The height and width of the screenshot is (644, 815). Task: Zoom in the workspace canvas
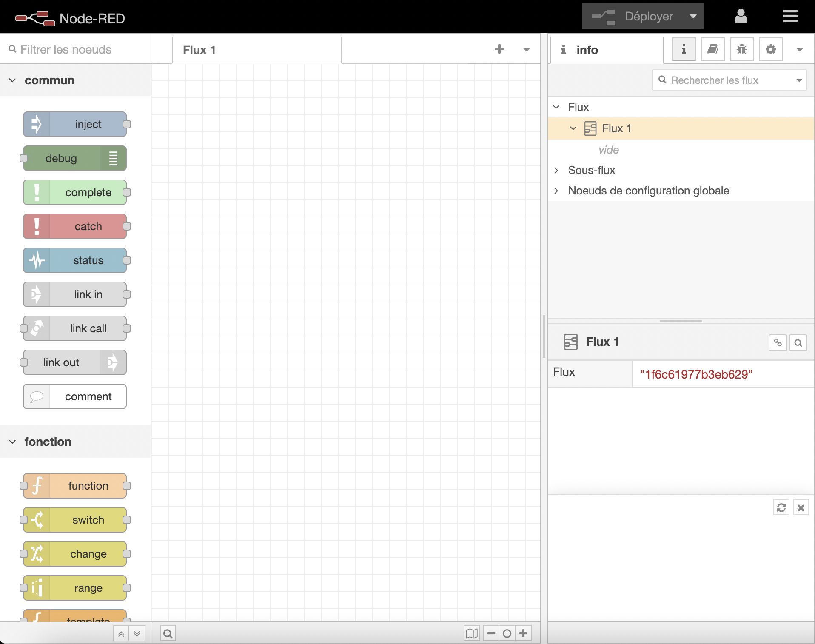click(523, 634)
